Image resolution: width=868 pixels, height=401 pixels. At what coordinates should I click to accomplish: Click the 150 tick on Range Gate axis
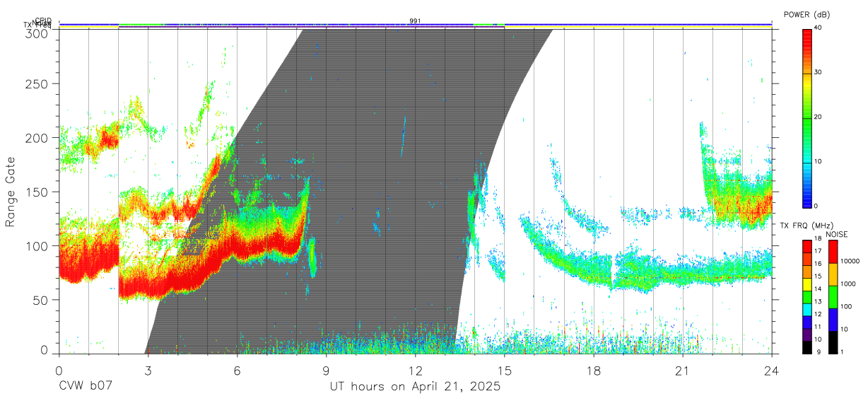point(38,192)
